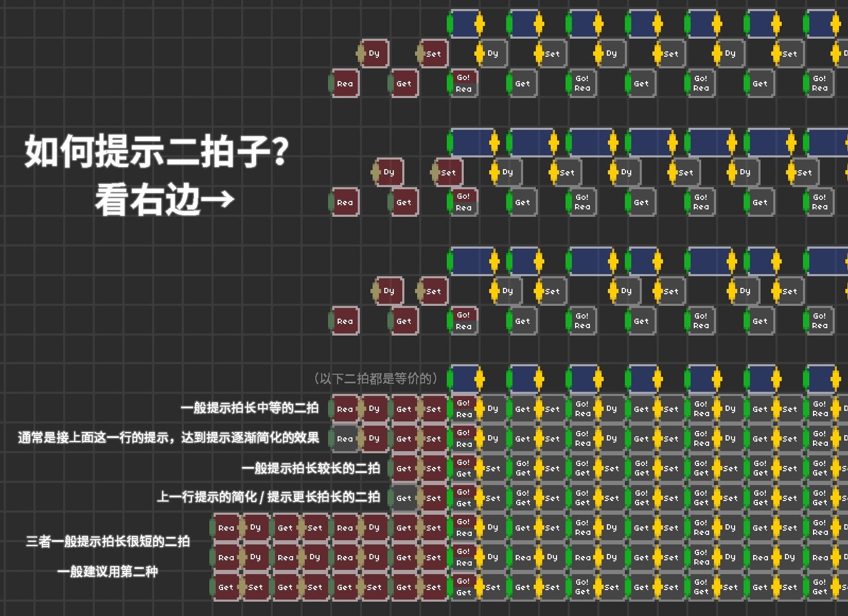Click the gray (以下二拍都是等价的) note
Viewport: 848px width, 616px height.
coord(375,379)
